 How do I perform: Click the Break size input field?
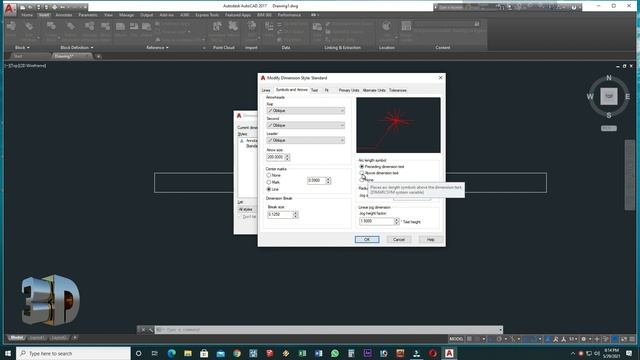(280, 214)
